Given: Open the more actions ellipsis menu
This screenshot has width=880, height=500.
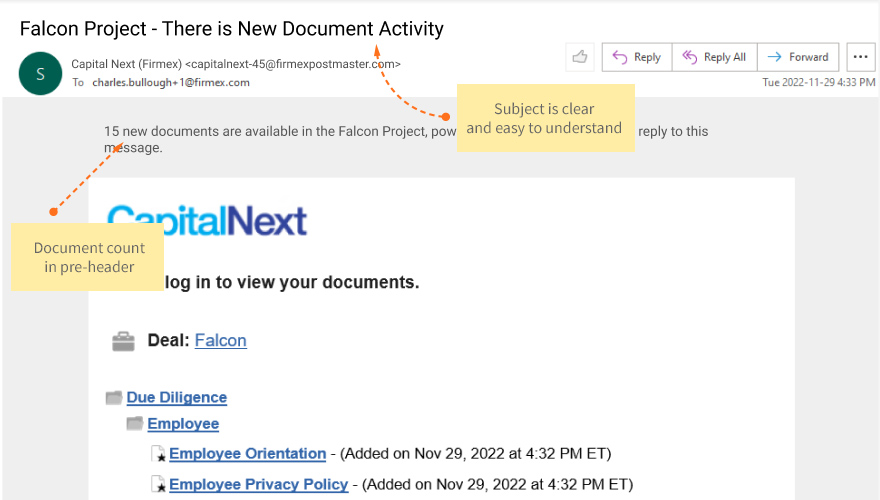Looking at the screenshot, I should pos(860,57).
